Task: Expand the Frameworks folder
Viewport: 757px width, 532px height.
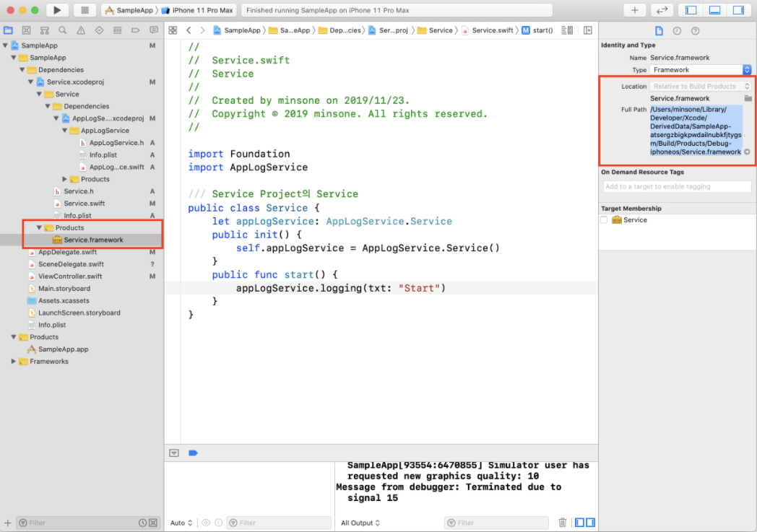Action: pyautogui.click(x=14, y=361)
